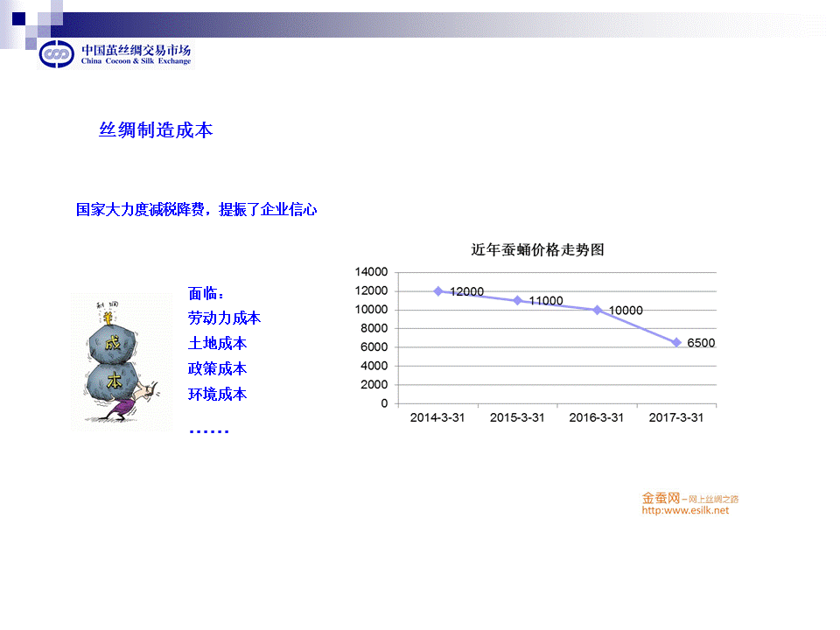840x630 pixels.
Task: Select the chart title 近年蚕蛹价格走势图
Action: click(x=538, y=249)
